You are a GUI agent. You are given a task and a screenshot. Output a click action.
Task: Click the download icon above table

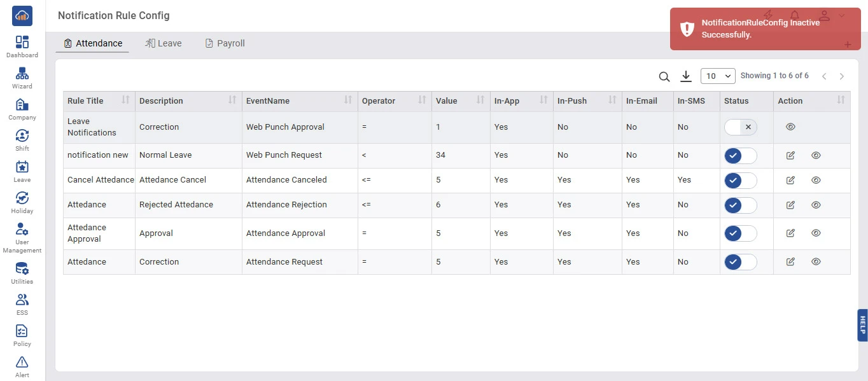pos(685,76)
